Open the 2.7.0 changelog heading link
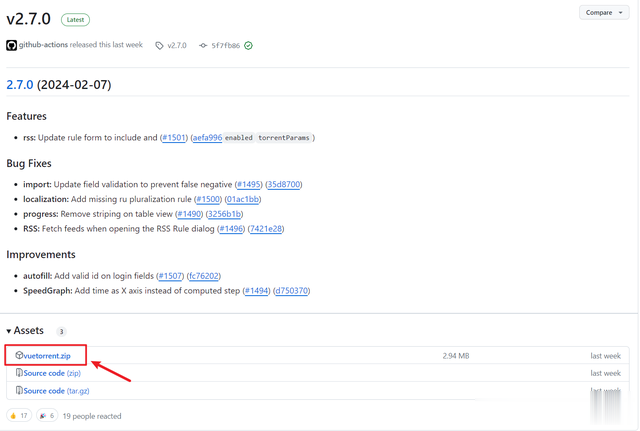Screen dimensions: 640x431 tap(20, 85)
